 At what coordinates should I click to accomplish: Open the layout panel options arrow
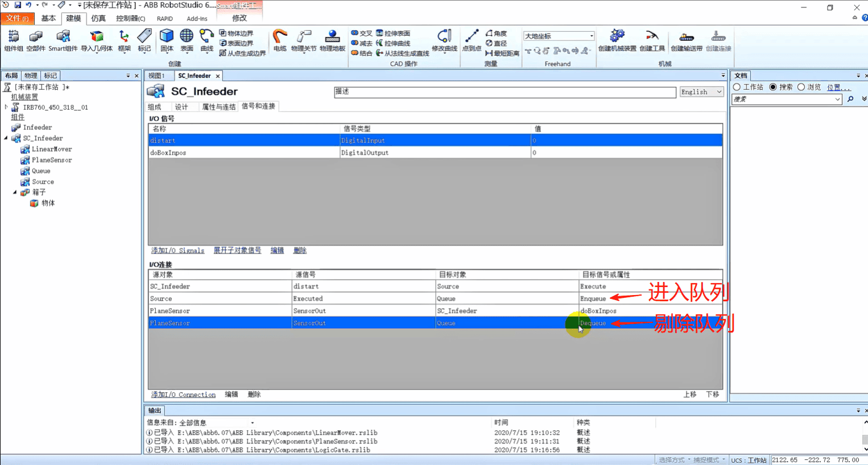click(128, 76)
